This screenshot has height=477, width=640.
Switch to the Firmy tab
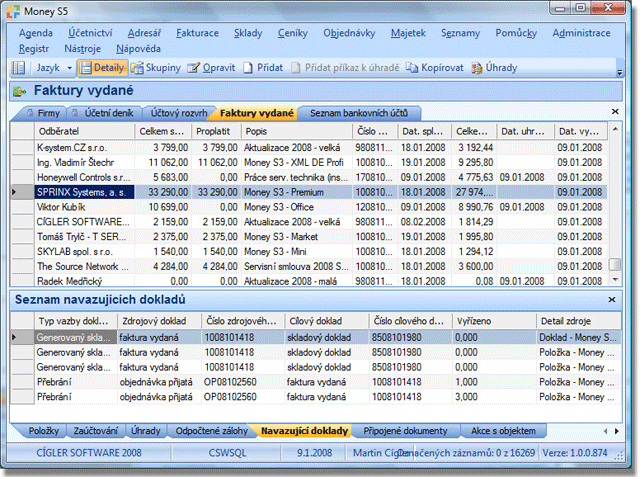point(43,113)
